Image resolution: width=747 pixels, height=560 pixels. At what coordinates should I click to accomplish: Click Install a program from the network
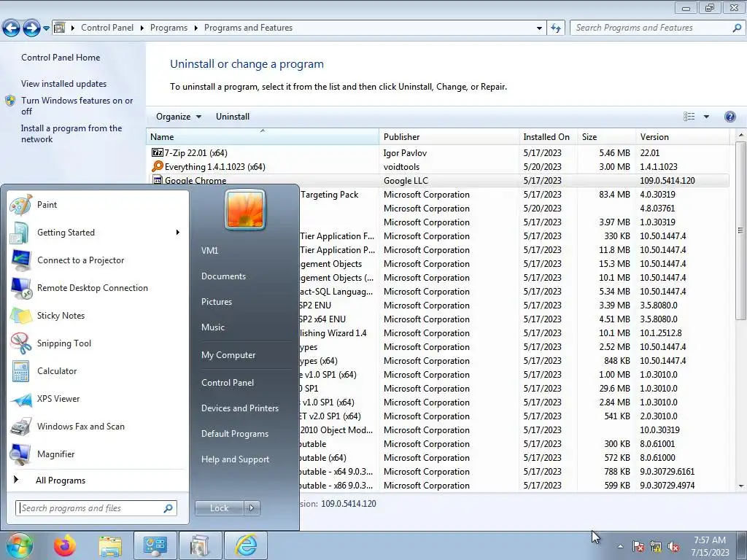tap(71, 134)
